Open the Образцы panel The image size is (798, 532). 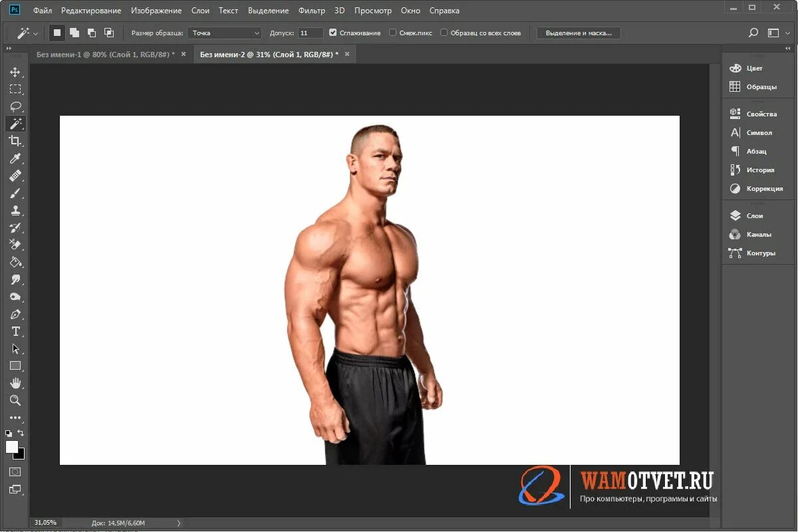pos(761,86)
